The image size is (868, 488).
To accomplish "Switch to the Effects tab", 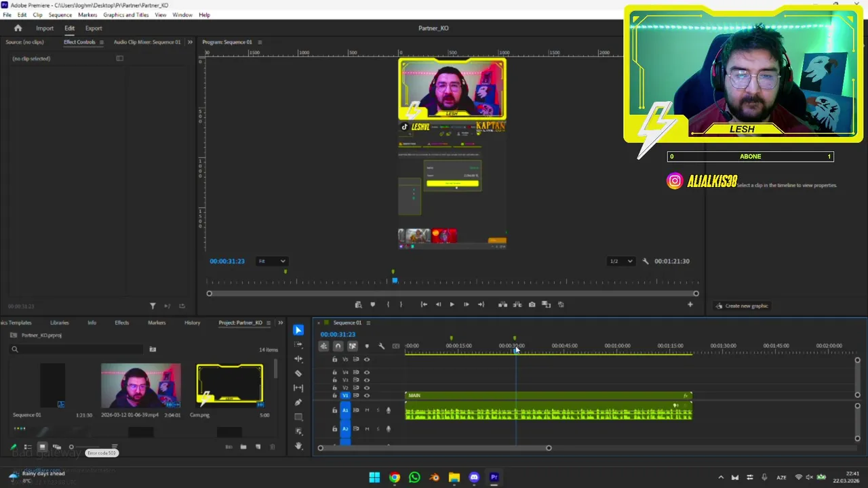I will point(122,323).
